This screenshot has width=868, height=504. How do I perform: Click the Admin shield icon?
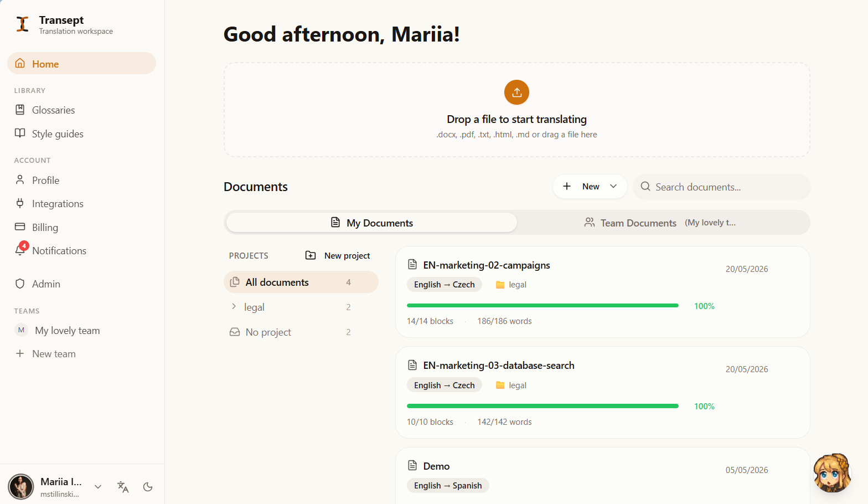pyautogui.click(x=20, y=284)
